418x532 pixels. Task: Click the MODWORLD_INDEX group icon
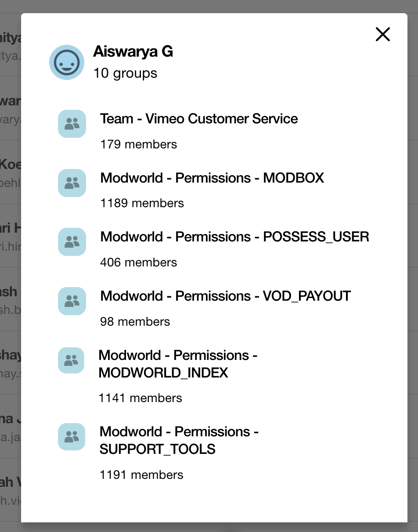point(71,360)
